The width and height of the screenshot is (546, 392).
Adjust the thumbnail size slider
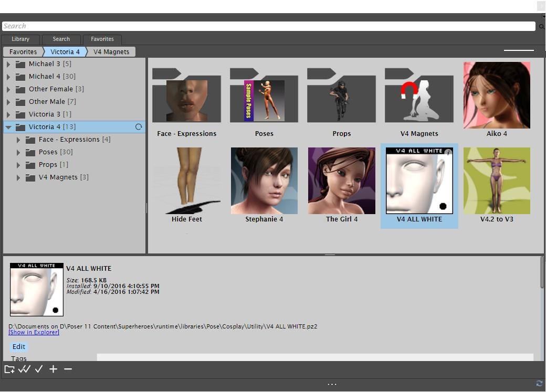(519, 50)
